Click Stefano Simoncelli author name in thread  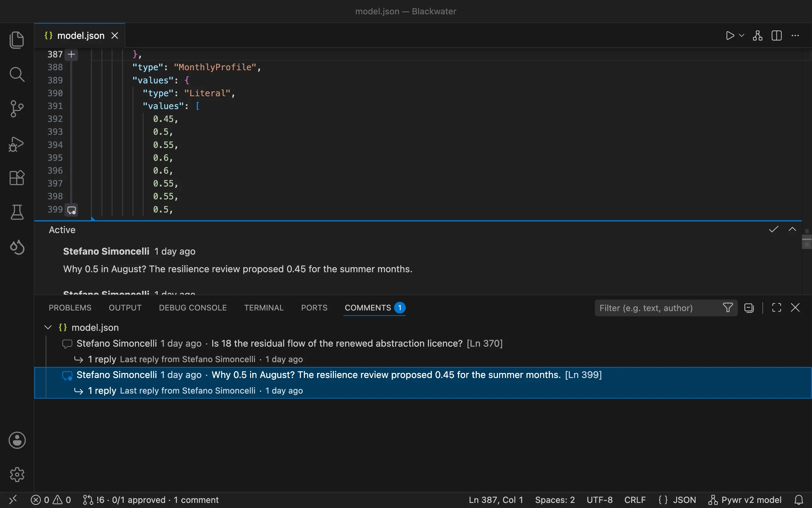(x=106, y=251)
